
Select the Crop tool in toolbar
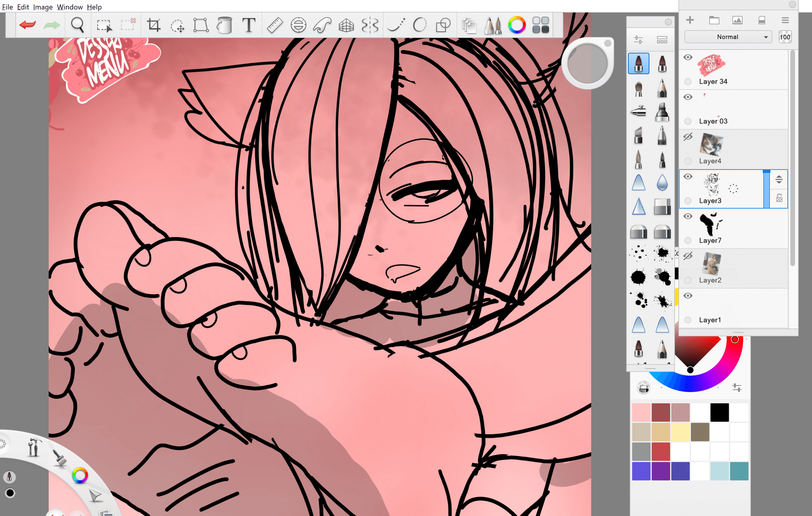(x=154, y=25)
